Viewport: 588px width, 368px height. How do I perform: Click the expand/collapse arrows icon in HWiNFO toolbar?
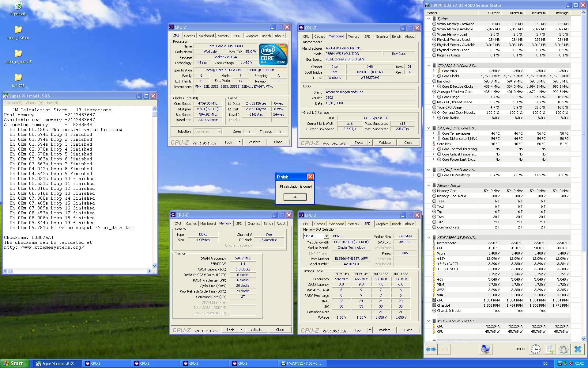(431, 349)
